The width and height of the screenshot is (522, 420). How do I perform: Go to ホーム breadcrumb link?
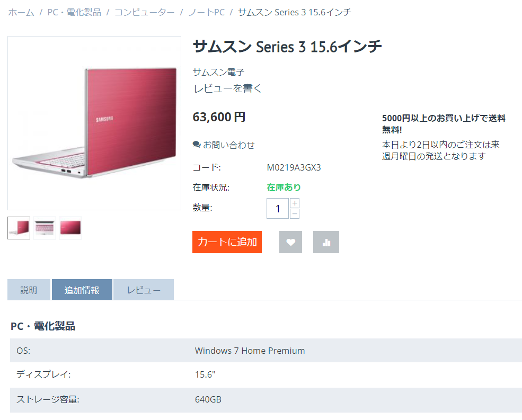(21, 12)
